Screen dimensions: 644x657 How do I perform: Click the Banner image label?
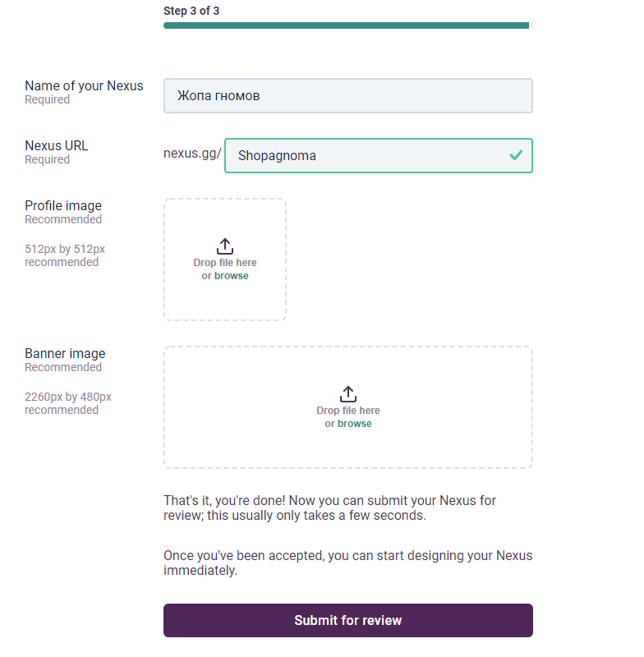click(x=65, y=353)
